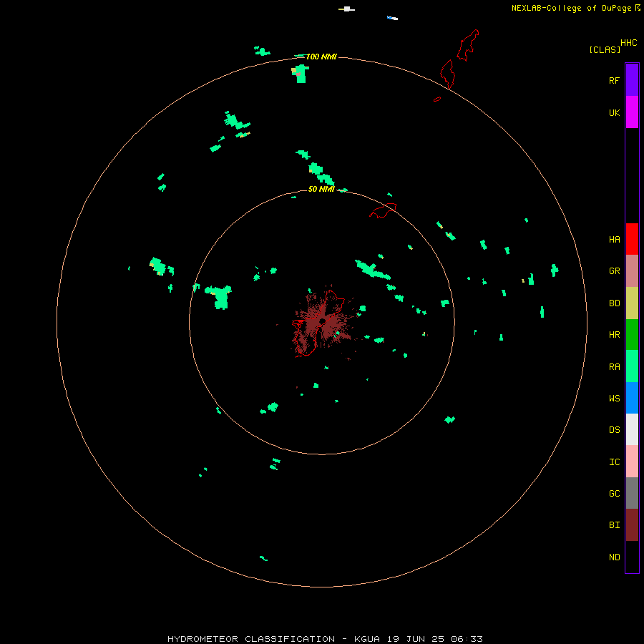The height and width of the screenshot is (644, 644).
Task: Click the blue-white marker at top
Action: point(392,18)
